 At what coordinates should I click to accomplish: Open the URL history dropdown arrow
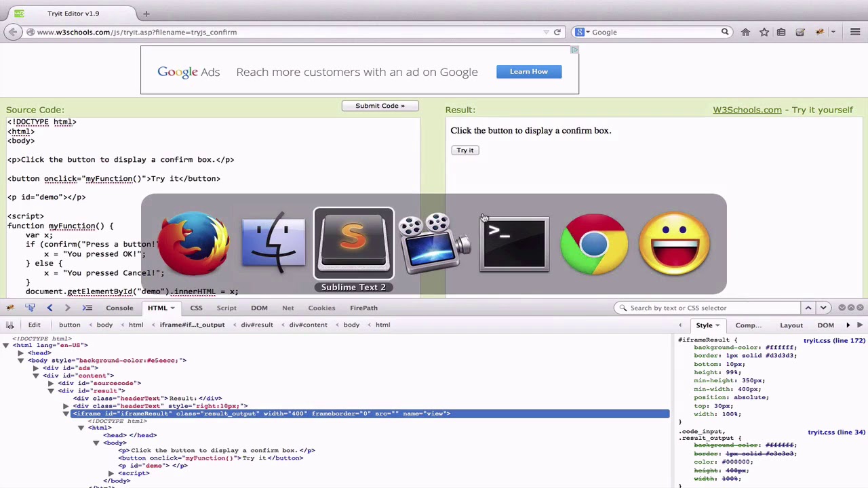coord(546,32)
